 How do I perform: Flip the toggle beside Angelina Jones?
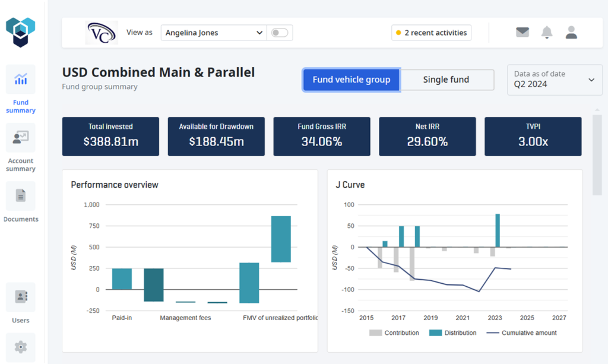[279, 33]
